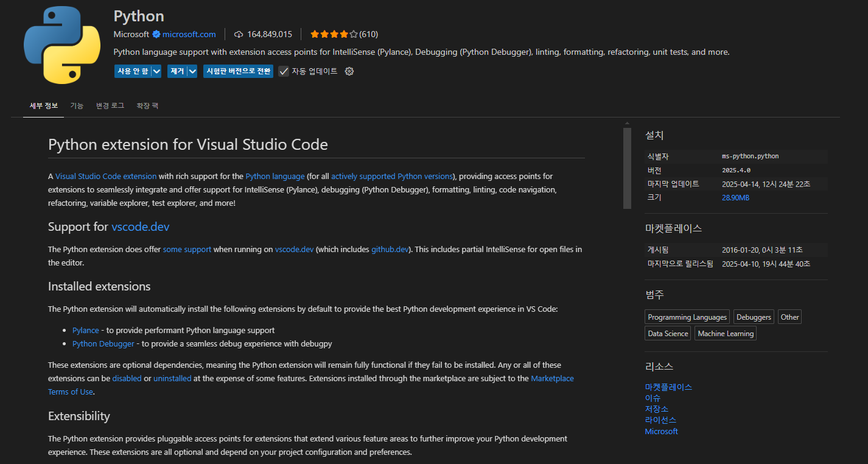Viewport: 868px width, 464px height.
Task: Click the 마지막 업데이트 date value
Action: [x=766, y=184]
